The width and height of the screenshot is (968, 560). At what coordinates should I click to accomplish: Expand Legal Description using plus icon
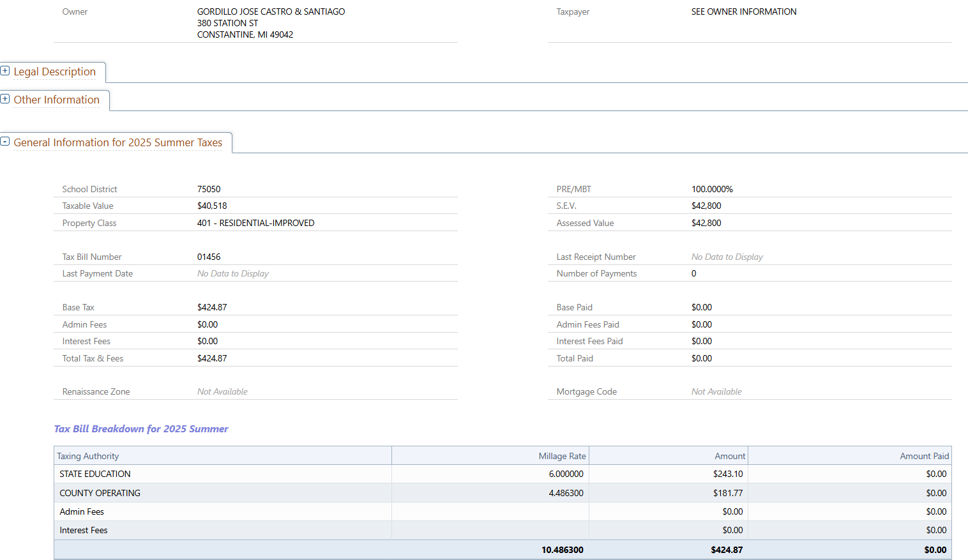pos(5,71)
